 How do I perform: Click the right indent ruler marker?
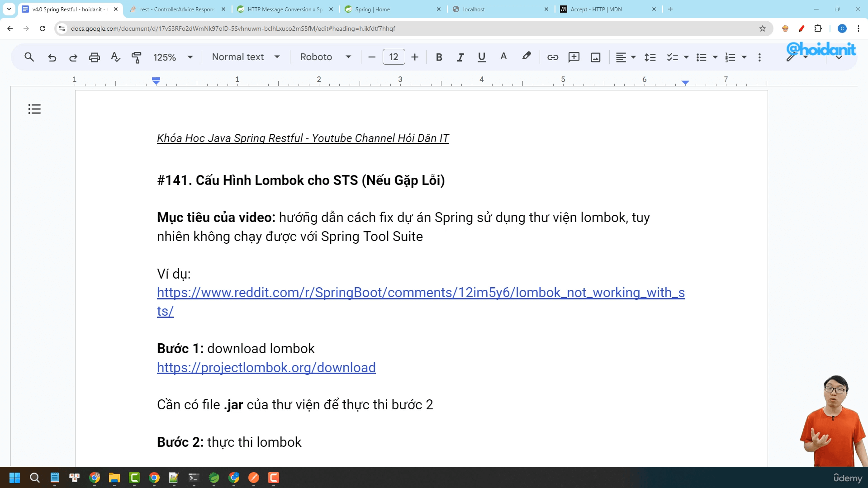685,82
